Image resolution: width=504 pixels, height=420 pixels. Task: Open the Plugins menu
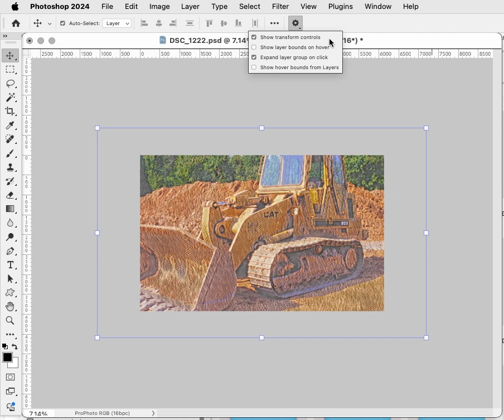tap(341, 7)
